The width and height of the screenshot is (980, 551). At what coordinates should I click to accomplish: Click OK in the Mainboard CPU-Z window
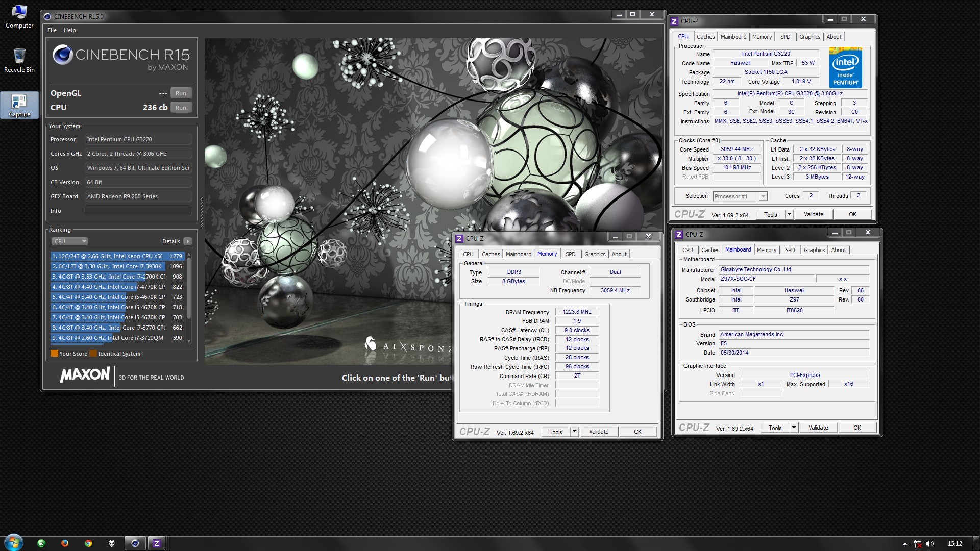point(857,428)
